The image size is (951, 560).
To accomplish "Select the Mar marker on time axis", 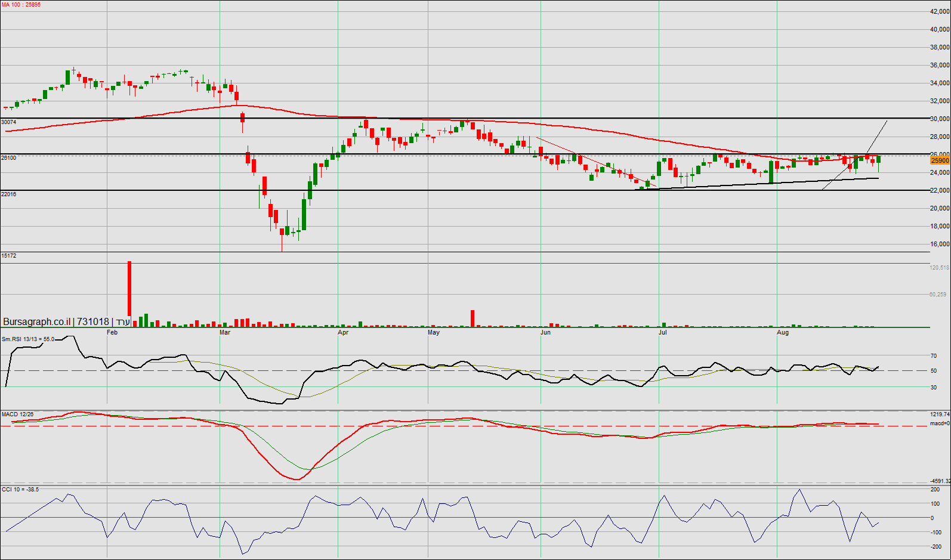I will tap(225, 332).
